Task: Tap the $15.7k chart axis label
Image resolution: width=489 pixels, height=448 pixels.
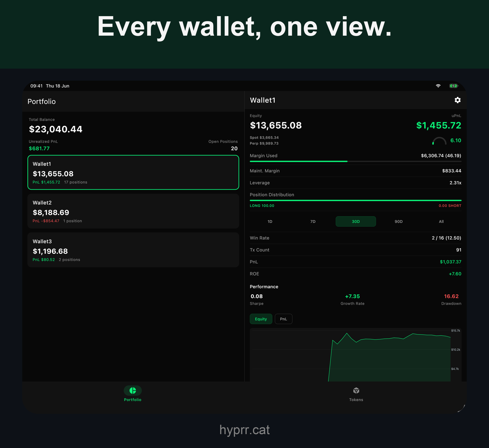Action: (456, 331)
